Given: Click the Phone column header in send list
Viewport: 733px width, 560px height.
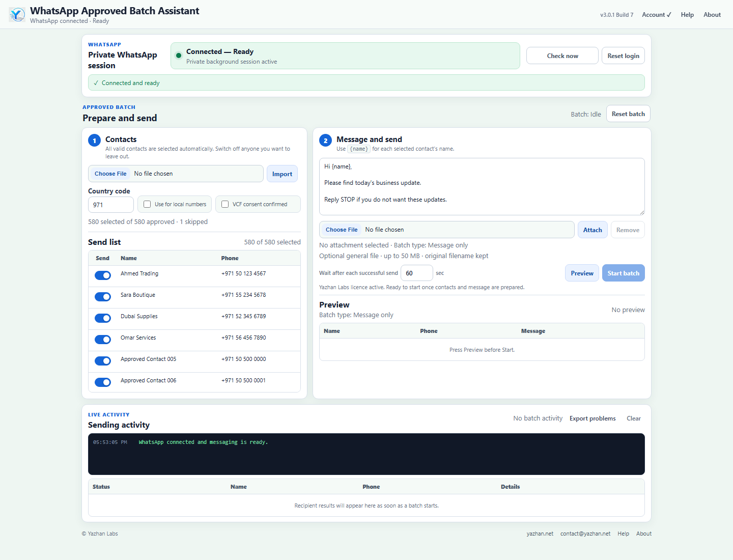Looking at the screenshot, I should pyautogui.click(x=230, y=258).
